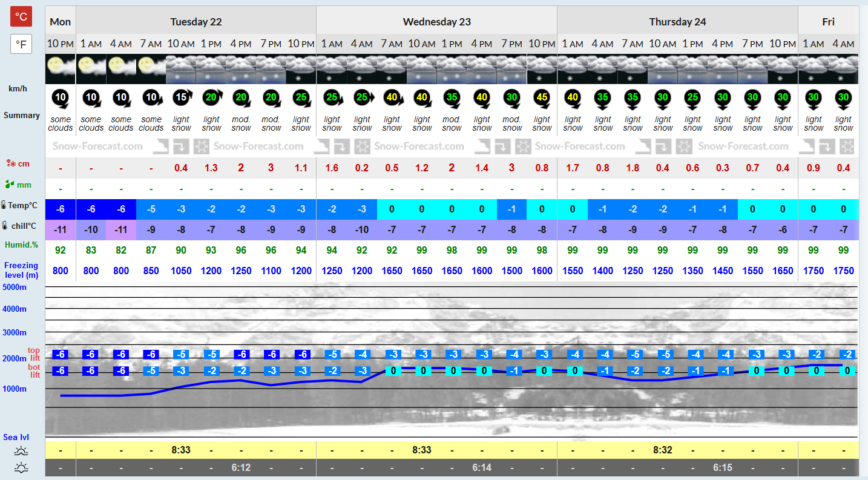Click the thermometer Temp°C row icon
The width and height of the screenshot is (868, 480).
pos(4,205)
